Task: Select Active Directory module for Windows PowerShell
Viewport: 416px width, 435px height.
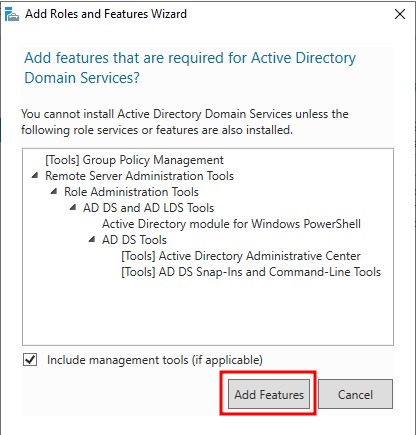Action: click(x=231, y=224)
